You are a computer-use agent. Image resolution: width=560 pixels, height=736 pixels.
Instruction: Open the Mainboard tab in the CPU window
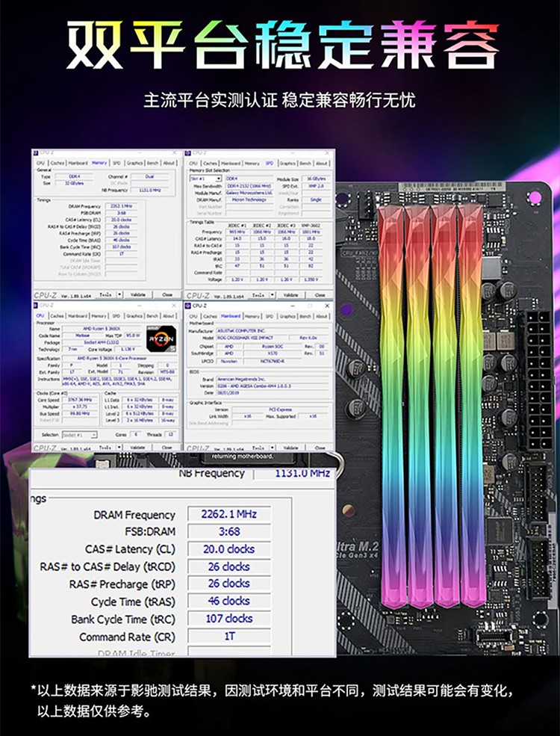coord(78,316)
